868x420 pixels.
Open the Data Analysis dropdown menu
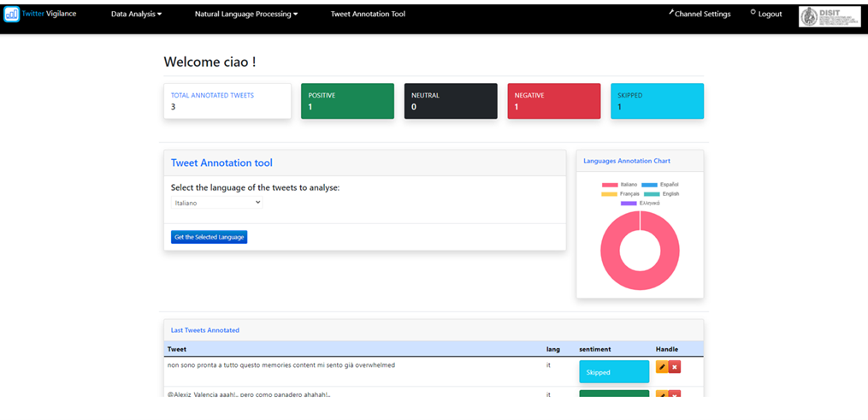click(x=136, y=15)
